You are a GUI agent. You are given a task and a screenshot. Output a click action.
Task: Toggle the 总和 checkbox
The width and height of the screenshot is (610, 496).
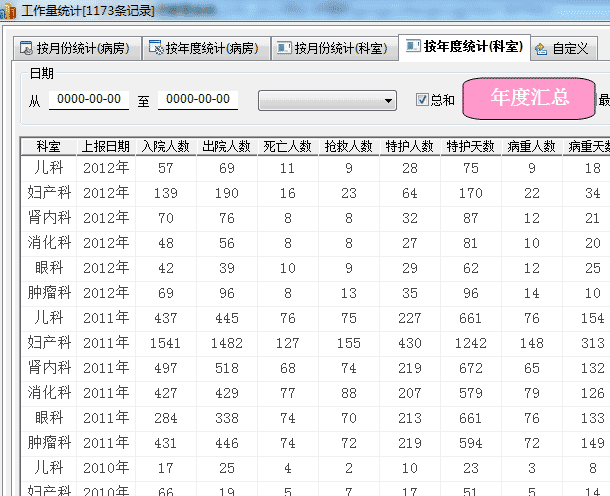[x=422, y=100]
